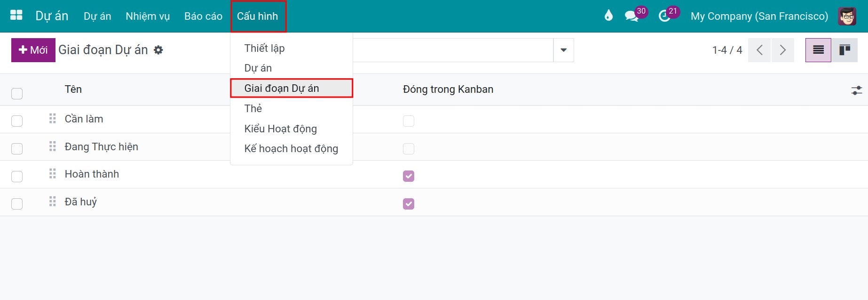This screenshot has height=300, width=868.
Task: Sort by Đóng trong Kanban column header
Action: pos(448,89)
